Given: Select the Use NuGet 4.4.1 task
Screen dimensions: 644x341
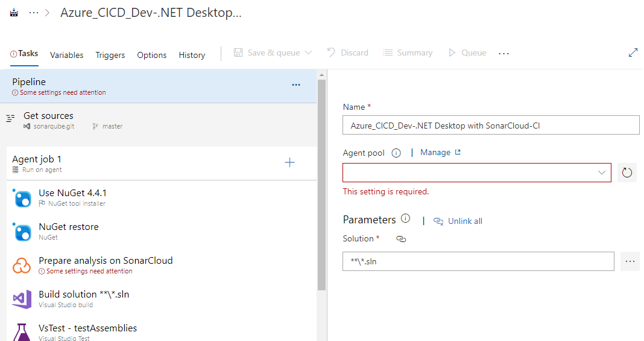Looking at the screenshot, I should tap(162, 197).
